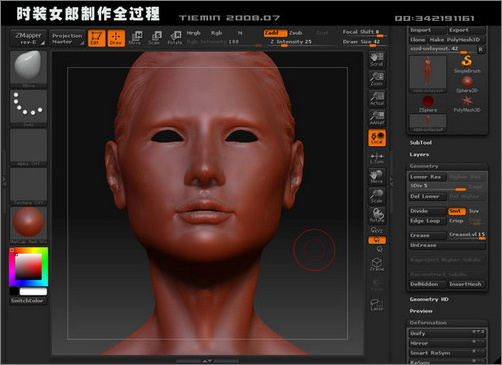
Task: Click the Crease button
Action: pos(428,235)
